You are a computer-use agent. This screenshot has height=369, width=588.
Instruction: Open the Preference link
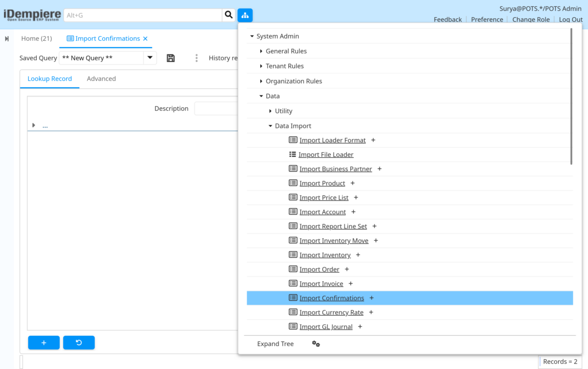click(x=487, y=20)
